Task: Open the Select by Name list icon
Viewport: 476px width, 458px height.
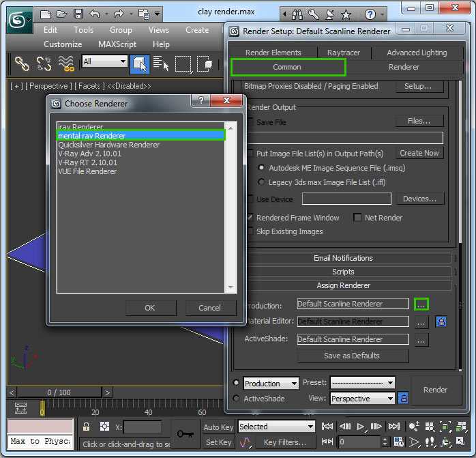Action: coord(160,64)
